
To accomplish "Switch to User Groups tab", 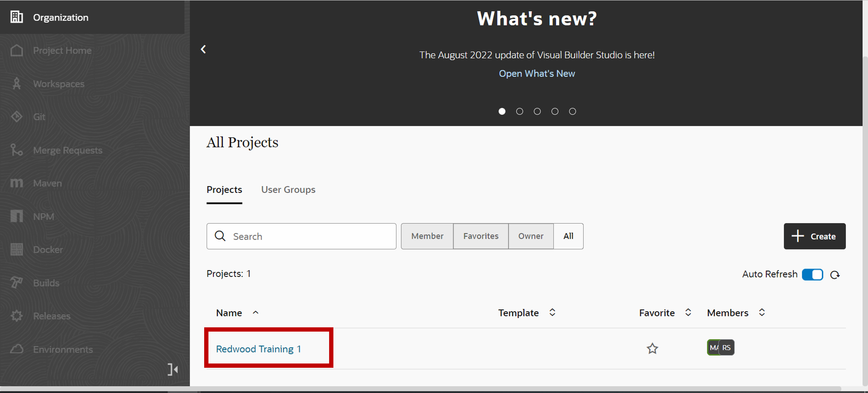I will pos(288,189).
